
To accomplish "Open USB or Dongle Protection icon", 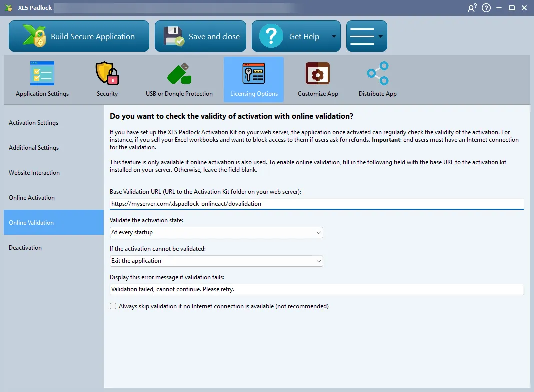I will click(x=179, y=73).
